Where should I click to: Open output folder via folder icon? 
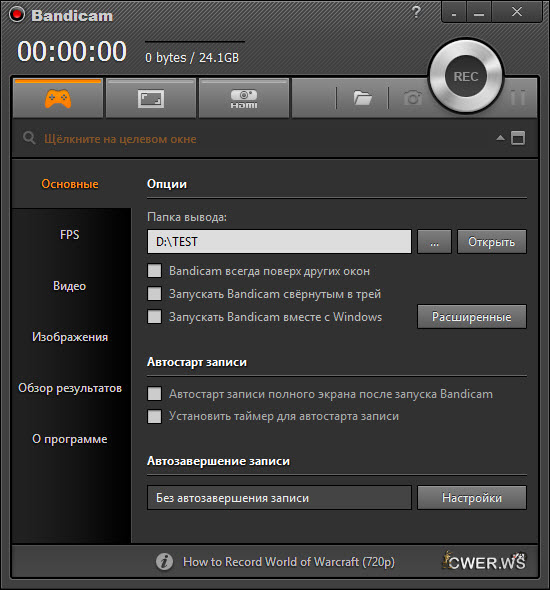(362, 98)
